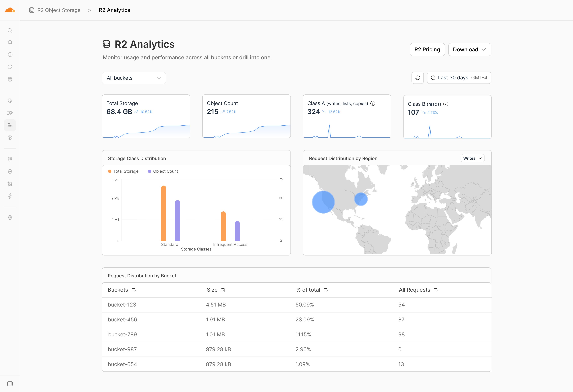
Task: Open the Writes region filter dropdown
Action: [472, 158]
